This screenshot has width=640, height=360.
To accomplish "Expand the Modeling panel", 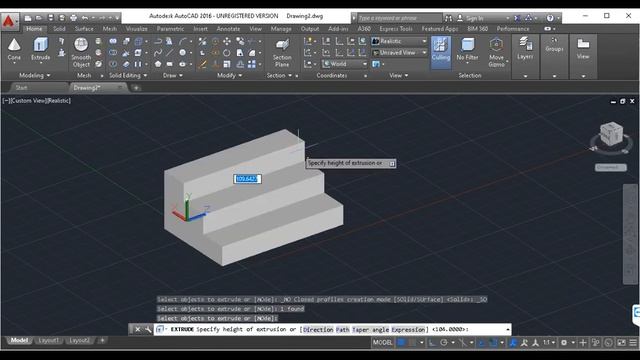I will click(x=35, y=76).
